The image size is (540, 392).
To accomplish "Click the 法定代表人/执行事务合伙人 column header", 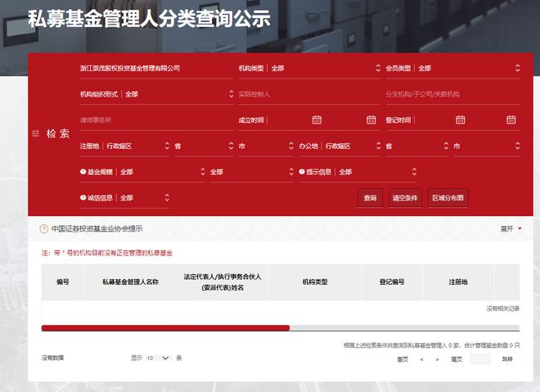I will pyautogui.click(x=223, y=282).
